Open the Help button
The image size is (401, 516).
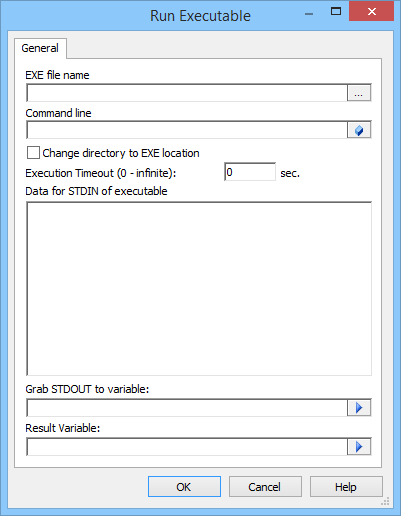coord(346,487)
